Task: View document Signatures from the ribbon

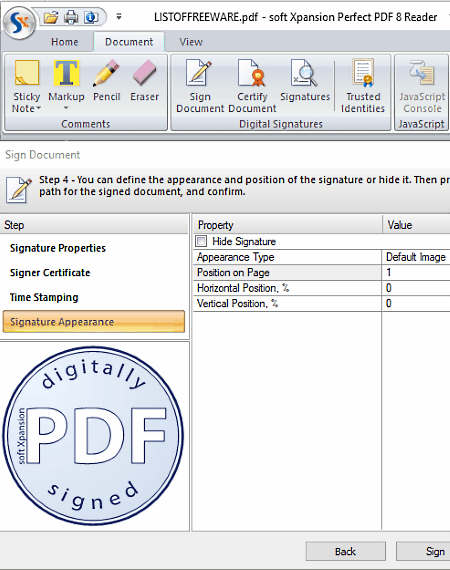Action: (305, 81)
